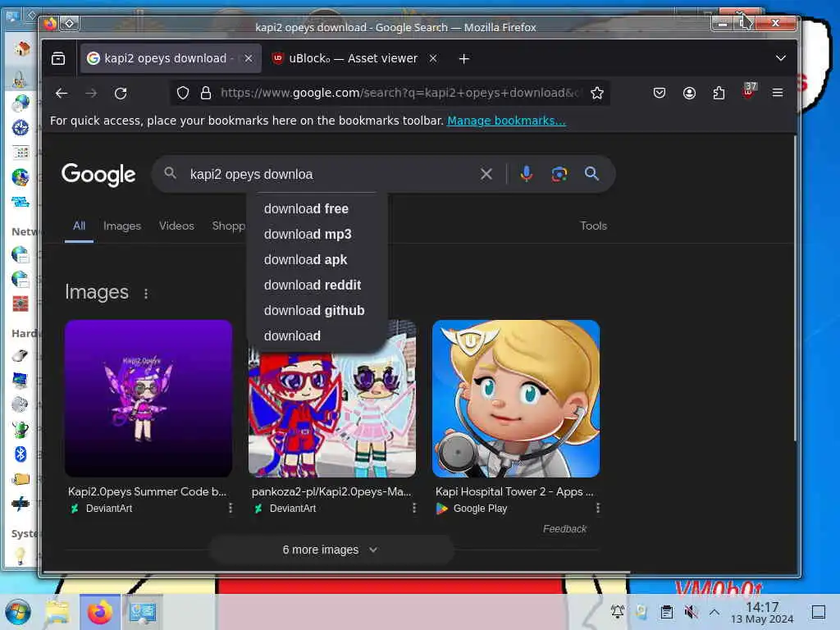Image resolution: width=840 pixels, height=630 pixels.
Task: Click the URL address bar
Action: click(399, 94)
